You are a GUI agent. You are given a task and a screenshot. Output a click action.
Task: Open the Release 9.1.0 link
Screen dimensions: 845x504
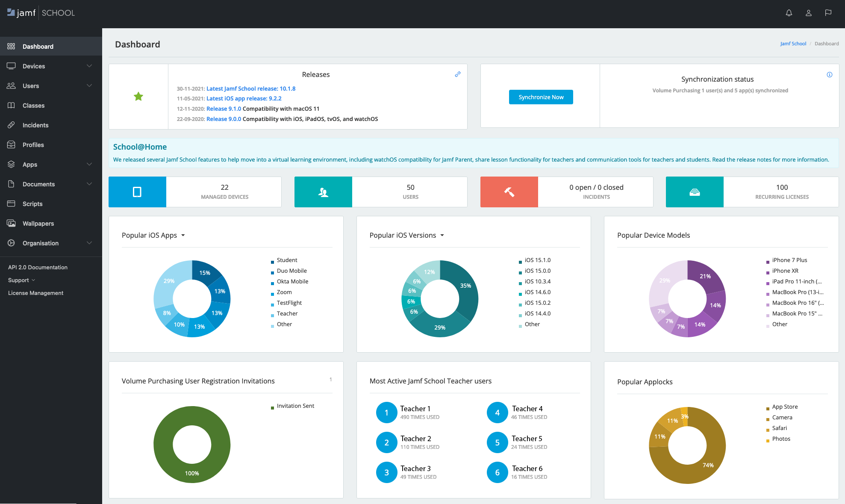coord(224,109)
